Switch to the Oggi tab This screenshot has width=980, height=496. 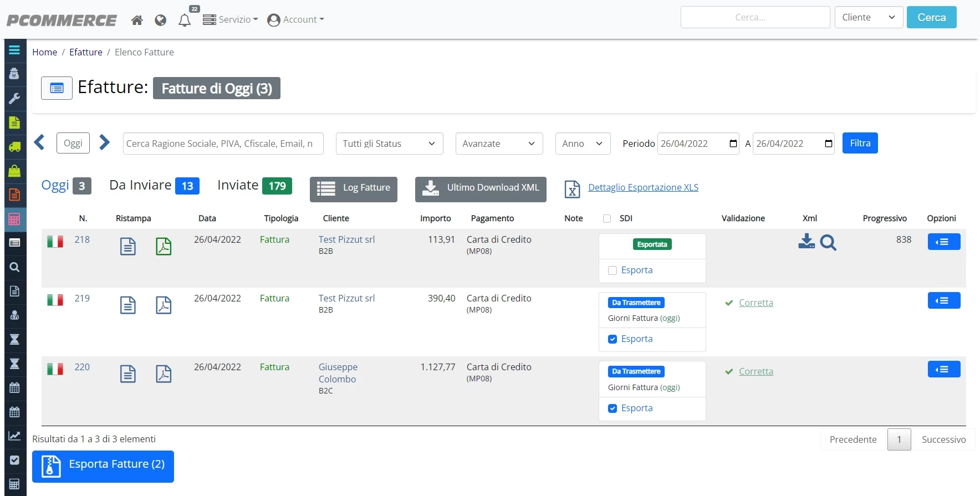pyautogui.click(x=66, y=186)
